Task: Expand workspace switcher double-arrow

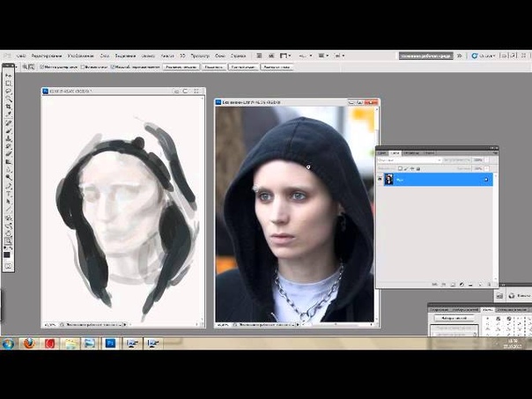Action: pos(459,55)
